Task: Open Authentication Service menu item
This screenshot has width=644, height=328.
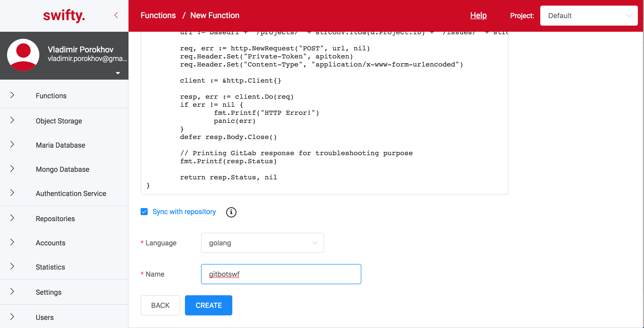Action: [71, 193]
